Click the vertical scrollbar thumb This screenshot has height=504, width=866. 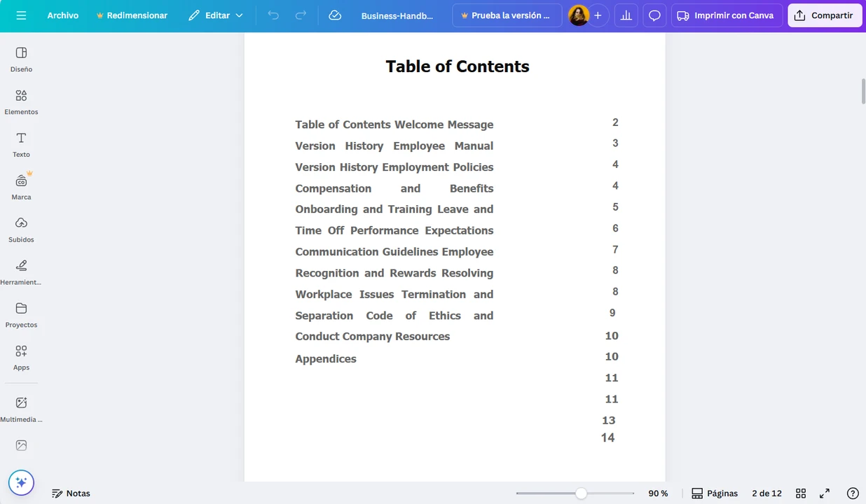[863, 92]
